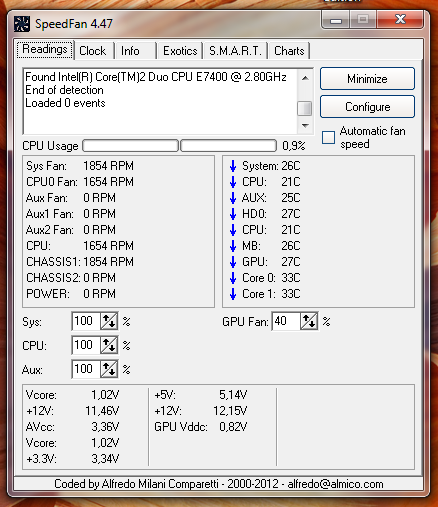Viewport: 438px width, 507px height.
Task: Click the Aux speed percentage field
Action: tap(86, 369)
